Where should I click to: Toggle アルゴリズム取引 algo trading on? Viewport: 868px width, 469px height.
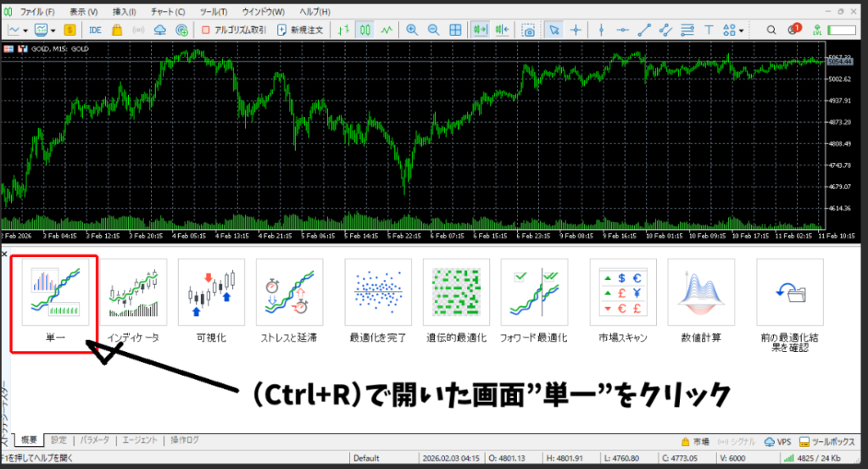click(x=236, y=30)
